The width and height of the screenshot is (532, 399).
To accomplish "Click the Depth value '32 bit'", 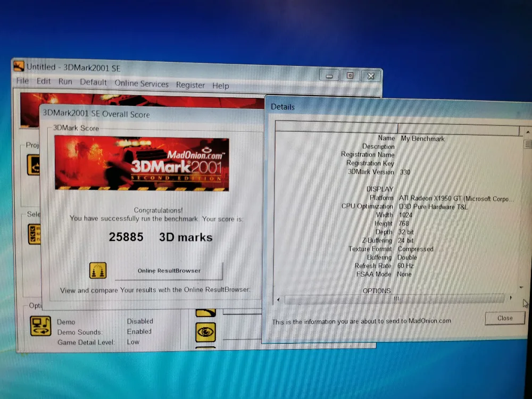I will click(406, 232).
